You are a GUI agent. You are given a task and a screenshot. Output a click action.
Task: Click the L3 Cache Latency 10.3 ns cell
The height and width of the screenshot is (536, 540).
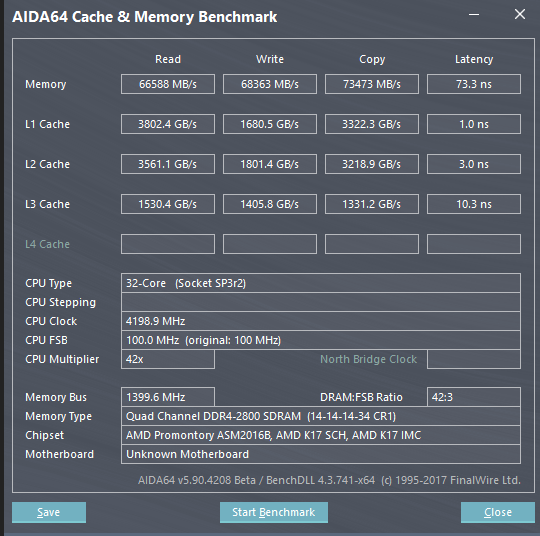[x=474, y=204]
